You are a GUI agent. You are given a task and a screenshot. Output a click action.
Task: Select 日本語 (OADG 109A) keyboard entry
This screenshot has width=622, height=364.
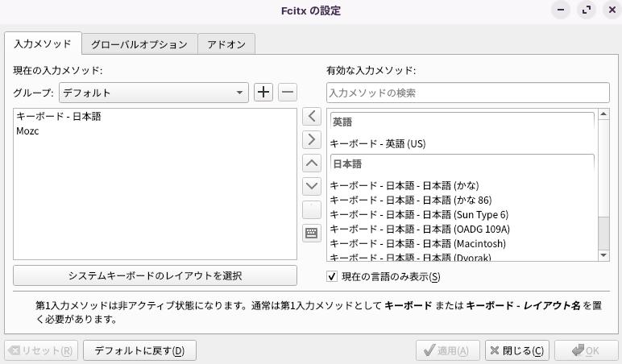[462, 230]
